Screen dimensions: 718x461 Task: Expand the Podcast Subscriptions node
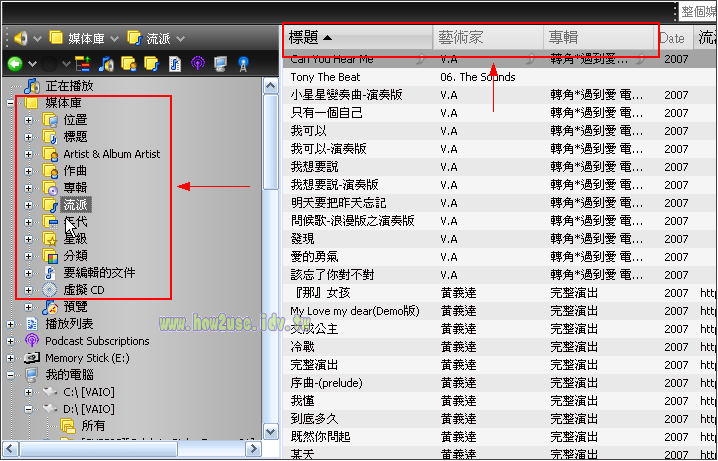11,341
